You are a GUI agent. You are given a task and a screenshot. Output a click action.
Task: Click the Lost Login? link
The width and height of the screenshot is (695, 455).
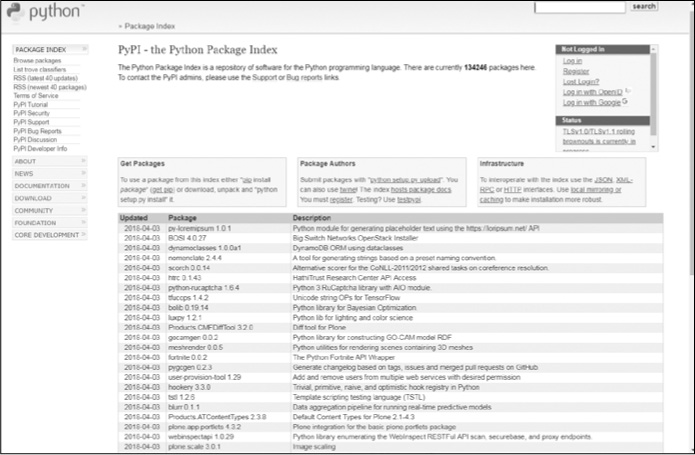[581, 82]
